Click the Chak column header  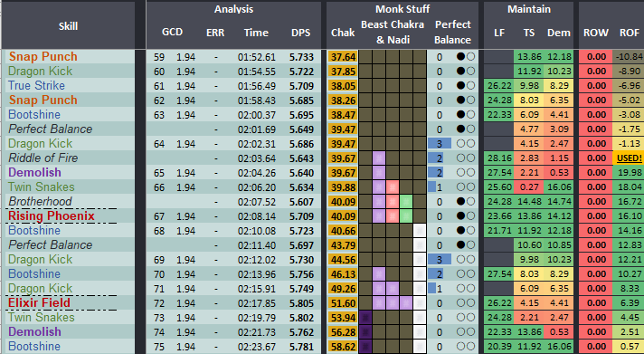pyautogui.click(x=343, y=33)
